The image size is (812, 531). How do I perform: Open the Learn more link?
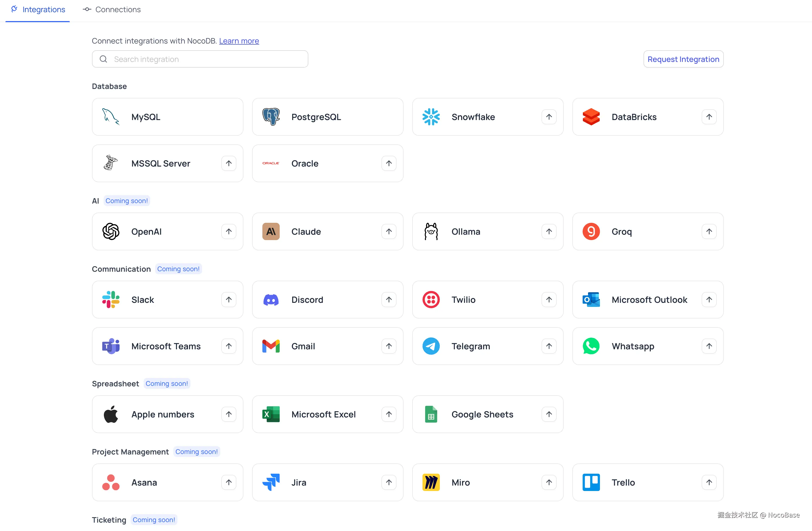[x=239, y=41]
